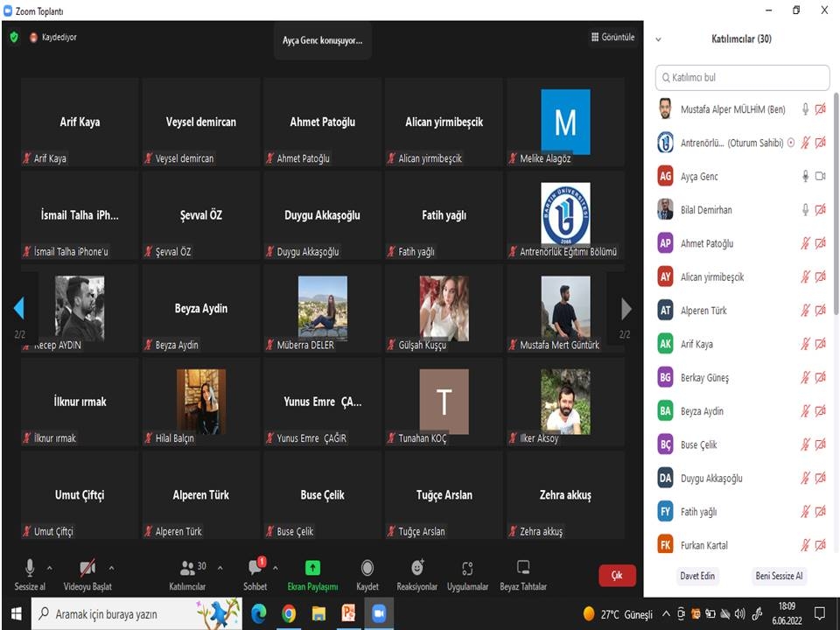Click the Davet Edin invite button
840x630 pixels.
(x=697, y=576)
